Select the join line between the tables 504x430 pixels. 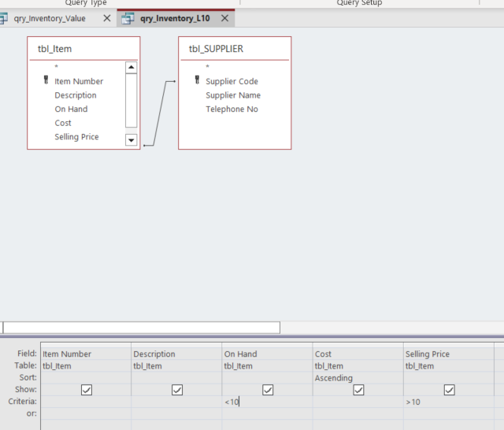pyautogui.click(x=160, y=113)
